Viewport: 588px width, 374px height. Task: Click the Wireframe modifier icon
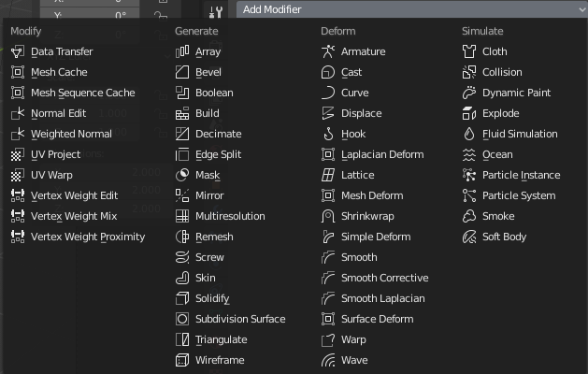click(x=182, y=360)
